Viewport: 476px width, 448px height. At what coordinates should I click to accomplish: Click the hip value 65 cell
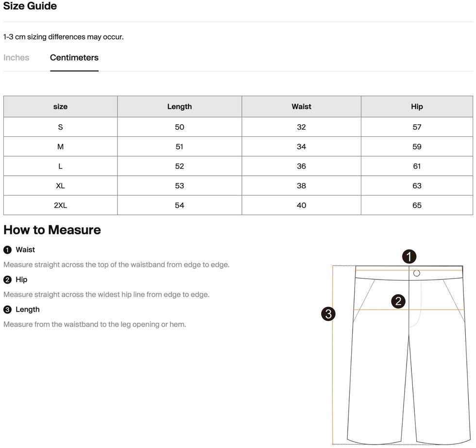coord(417,205)
